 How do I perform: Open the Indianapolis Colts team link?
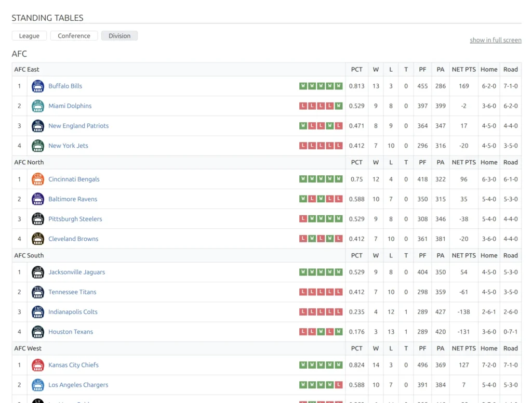coord(73,311)
